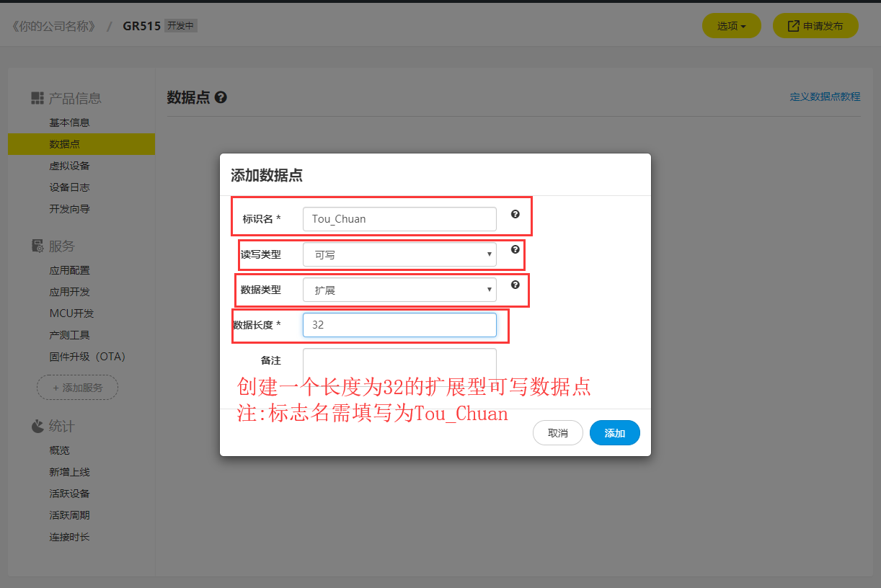This screenshot has height=588, width=881.
Task: Click the 添加 button to confirm
Action: [x=614, y=433]
